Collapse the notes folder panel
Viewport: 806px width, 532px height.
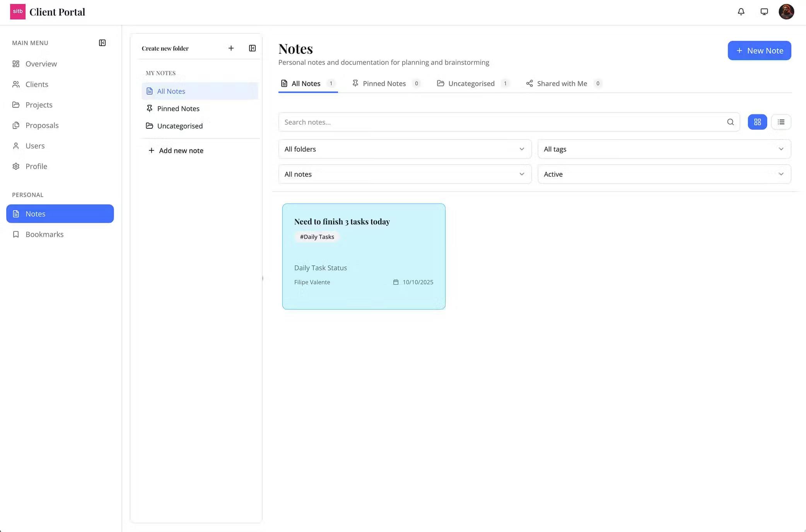pos(252,48)
